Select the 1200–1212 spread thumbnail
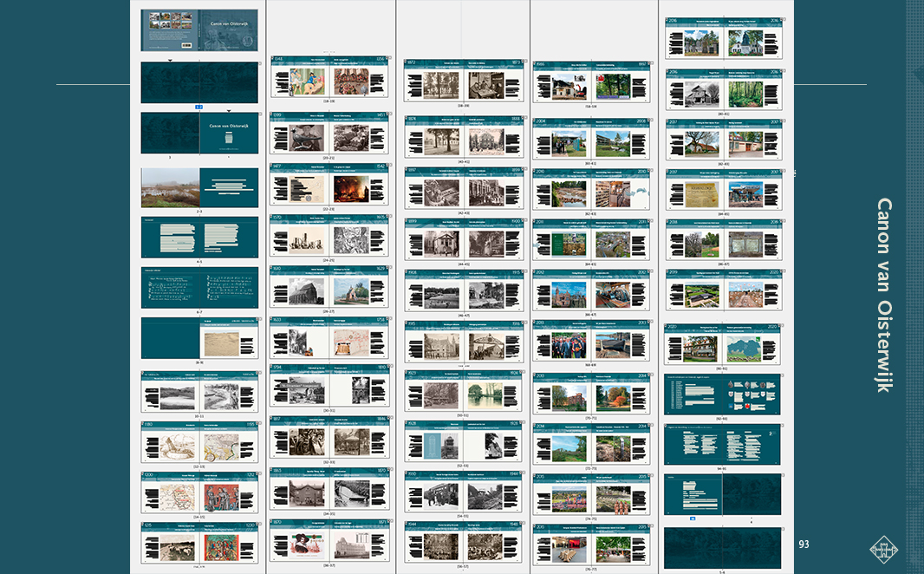The image size is (924, 574). point(199,493)
